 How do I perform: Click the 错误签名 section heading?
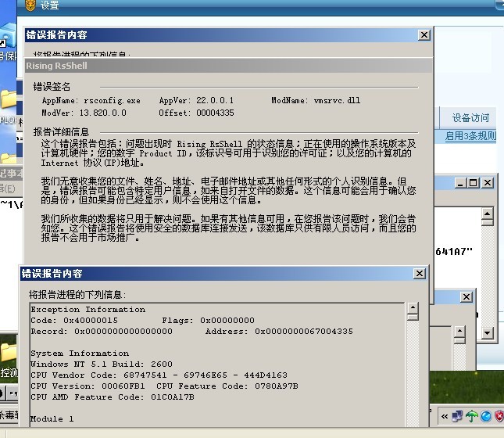coord(52,87)
